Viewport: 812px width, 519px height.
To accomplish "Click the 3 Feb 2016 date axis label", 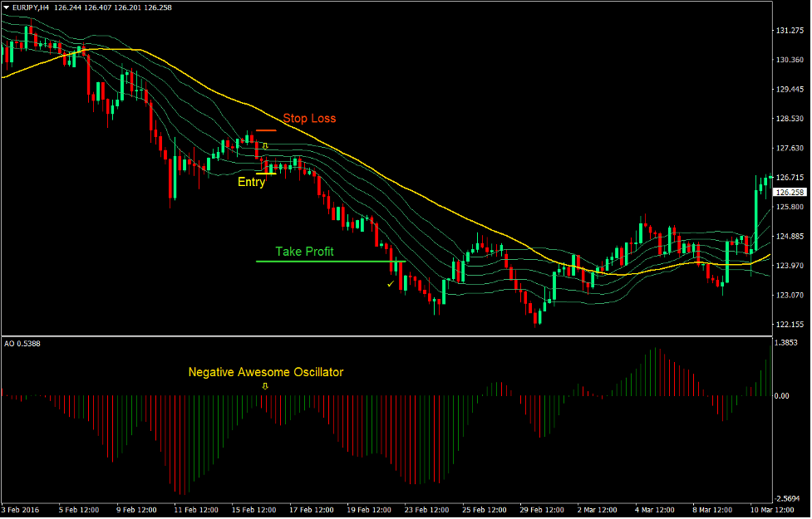I will [x=21, y=511].
